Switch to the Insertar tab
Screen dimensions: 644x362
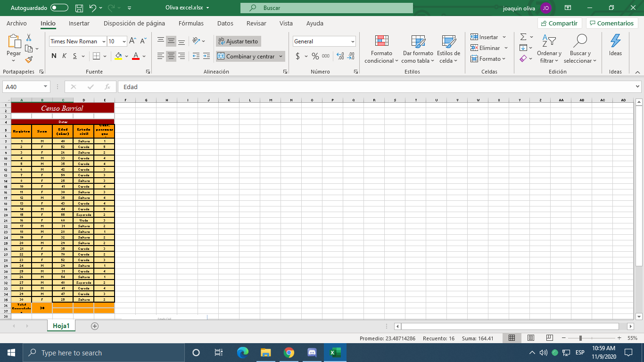point(79,23)
